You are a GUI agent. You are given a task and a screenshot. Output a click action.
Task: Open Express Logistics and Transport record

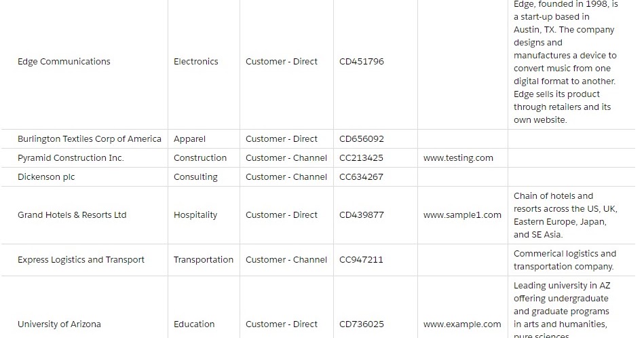pos(81,259)
